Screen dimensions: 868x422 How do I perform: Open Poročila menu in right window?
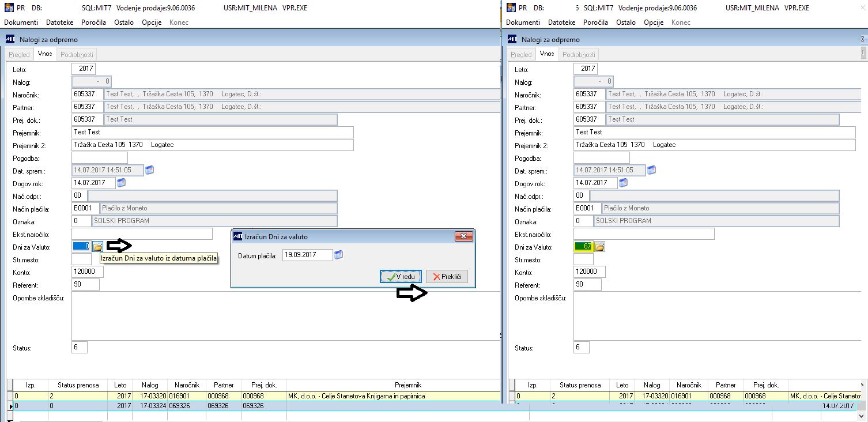tap(596, 22)
